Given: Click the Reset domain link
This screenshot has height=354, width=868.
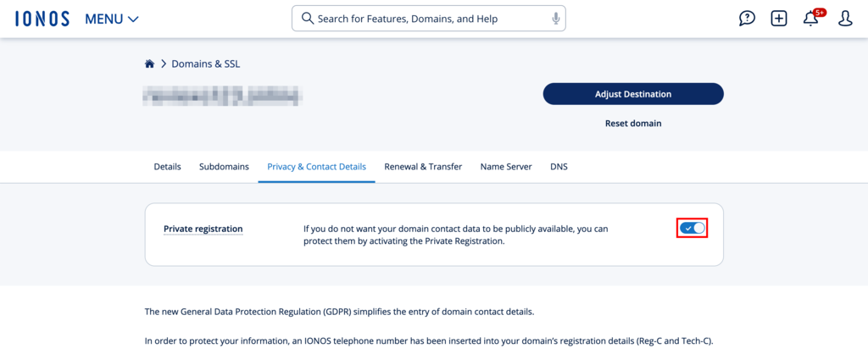Looking at the screenshot, I should tap(633, 124).
